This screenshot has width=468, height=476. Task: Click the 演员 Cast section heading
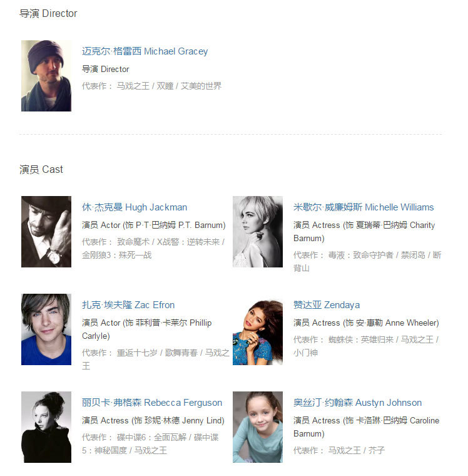pyautogui.click(x=41, y=169)
